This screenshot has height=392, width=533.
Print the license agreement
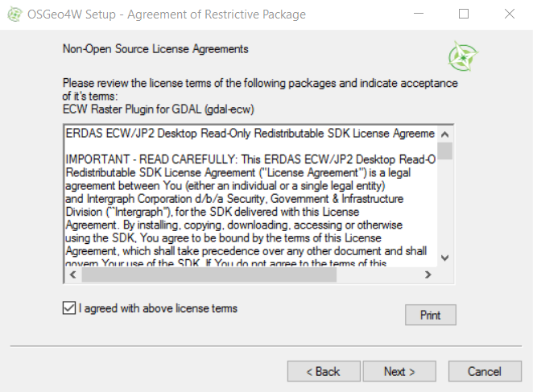click(x=430, y=315)
